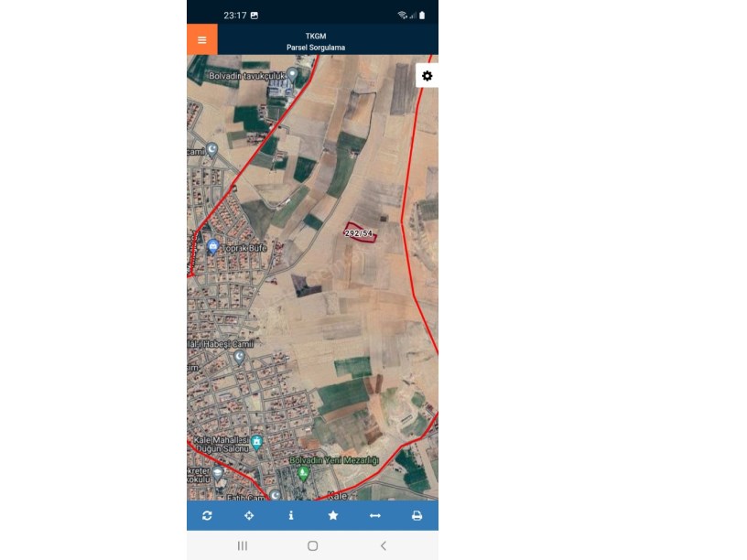Tap the star favorites icon
Image resolution: width=747 pixels, height=560 pixels.
pos(333,515)
